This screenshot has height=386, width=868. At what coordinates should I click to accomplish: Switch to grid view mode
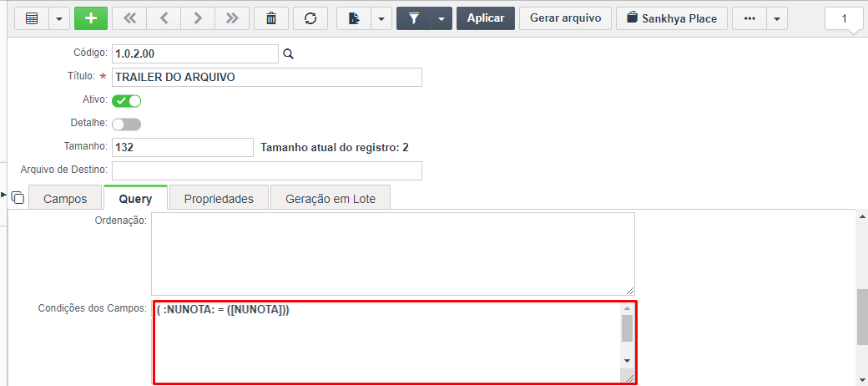tap(32, 18)
